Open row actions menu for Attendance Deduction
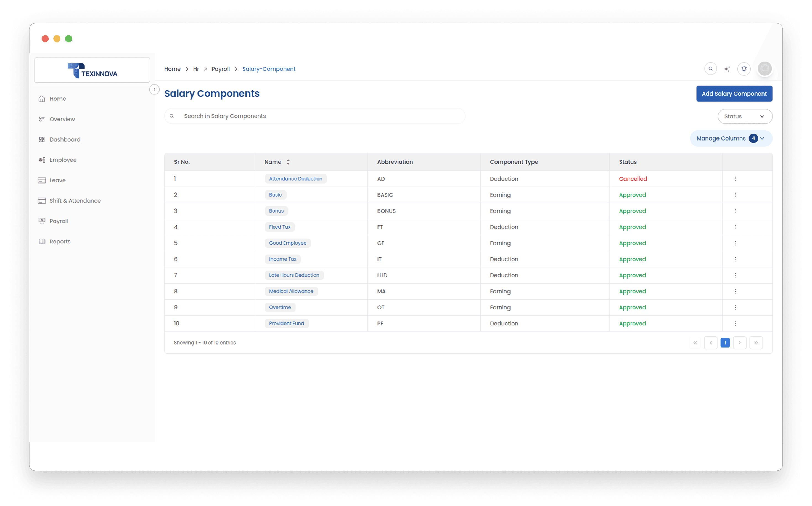Screen dimensions: 812x506 (735, 179)
